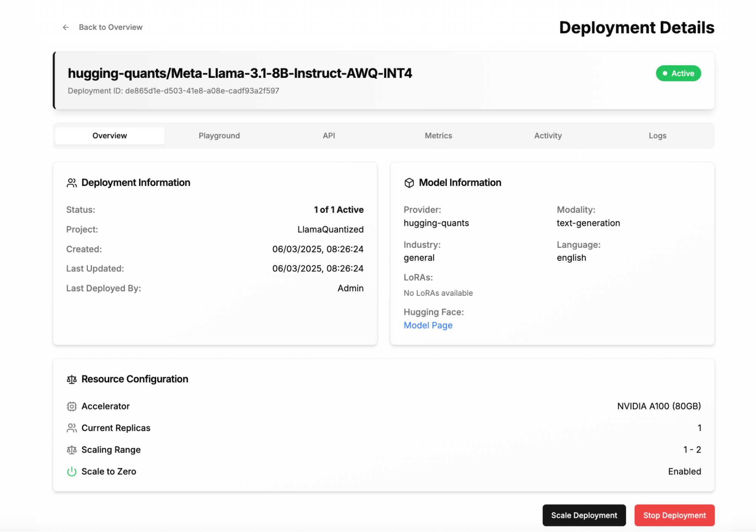
Task: Click the Current Replicas people icon
Action: (x=71, y=428)
